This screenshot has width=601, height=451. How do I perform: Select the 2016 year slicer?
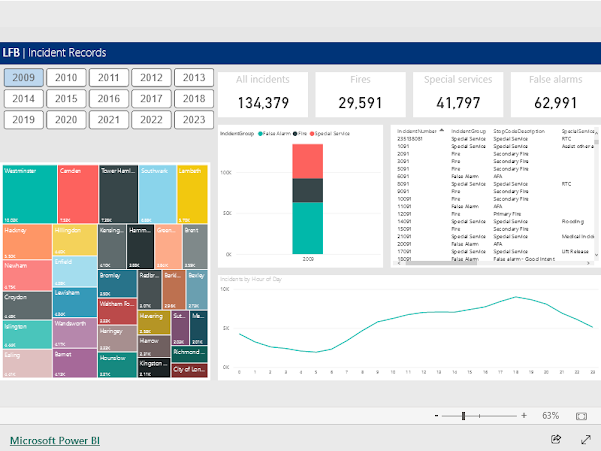pyautogui.click(x=108, y=99)
